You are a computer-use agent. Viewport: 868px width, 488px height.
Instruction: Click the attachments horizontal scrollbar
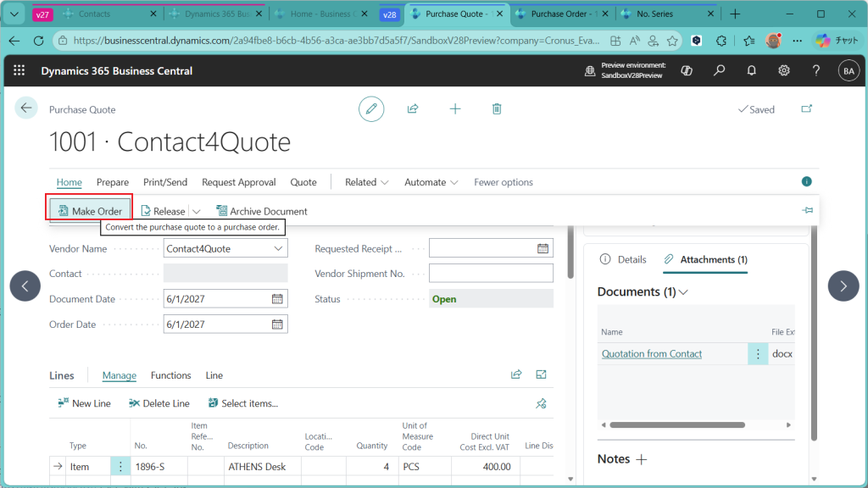point(678,424)
